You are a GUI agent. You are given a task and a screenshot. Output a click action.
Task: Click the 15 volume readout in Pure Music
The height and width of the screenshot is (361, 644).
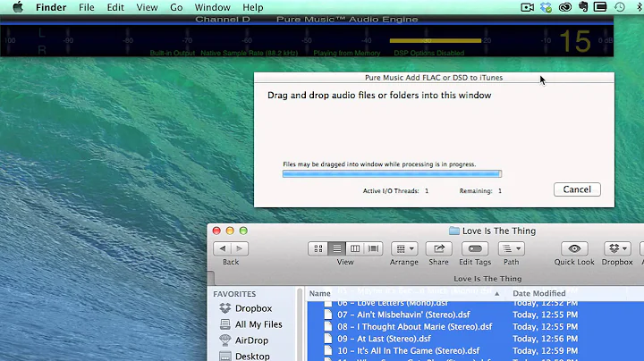(575, 41)
